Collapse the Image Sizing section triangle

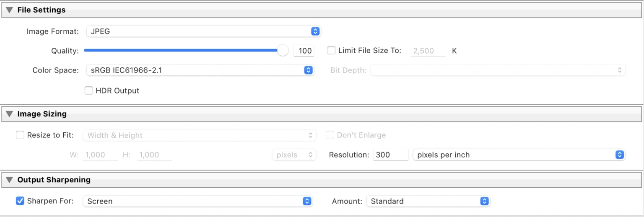pyautogui.click(x=9, y=114)
